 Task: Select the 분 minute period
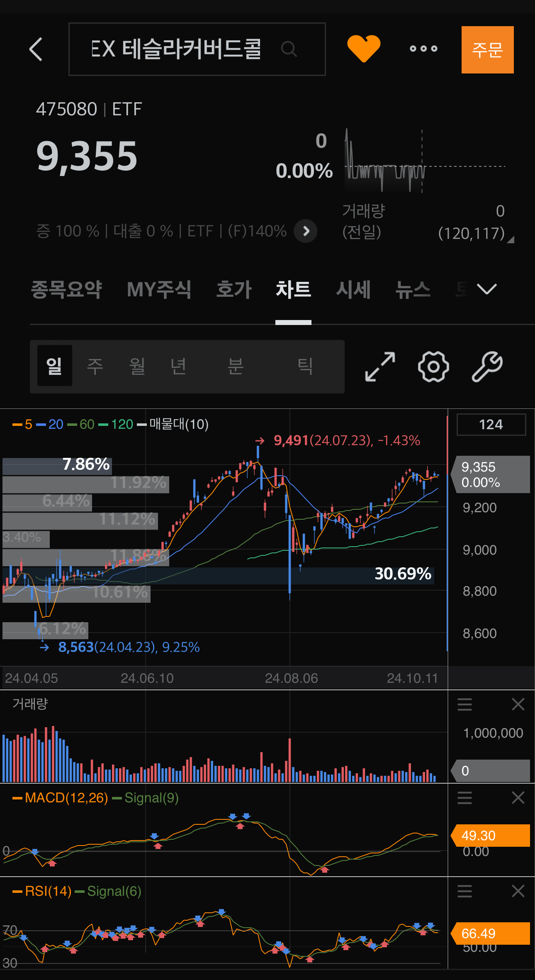[x=236, y=366]
